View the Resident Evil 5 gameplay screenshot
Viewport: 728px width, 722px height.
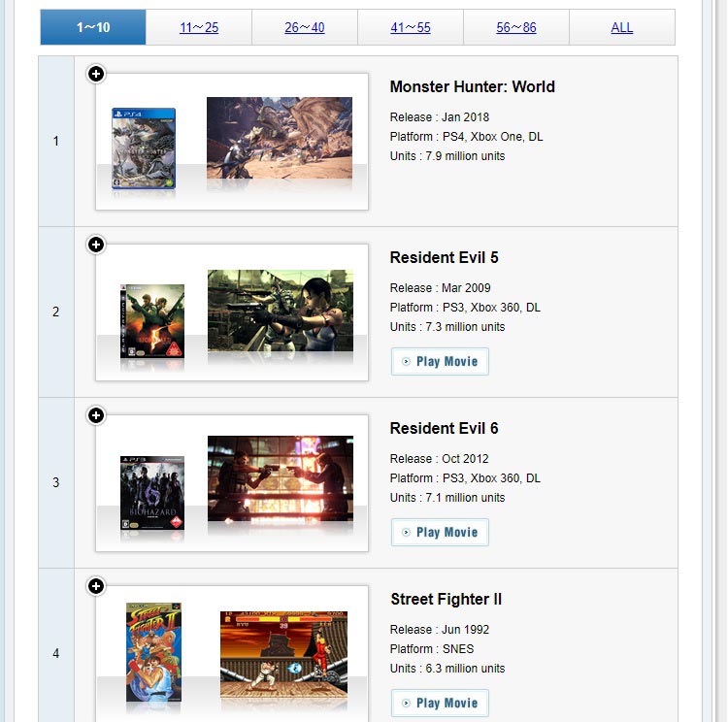[x=281, y=310]
